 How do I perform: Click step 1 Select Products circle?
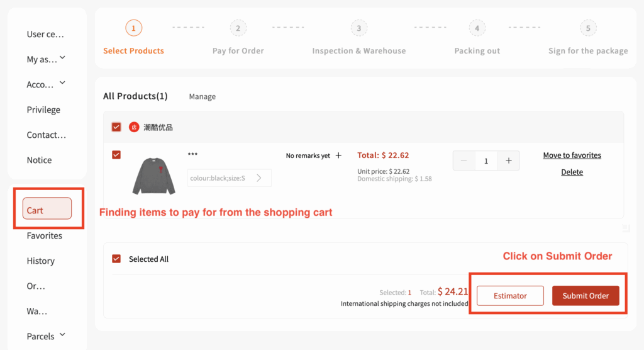click(x=133, y=28)
